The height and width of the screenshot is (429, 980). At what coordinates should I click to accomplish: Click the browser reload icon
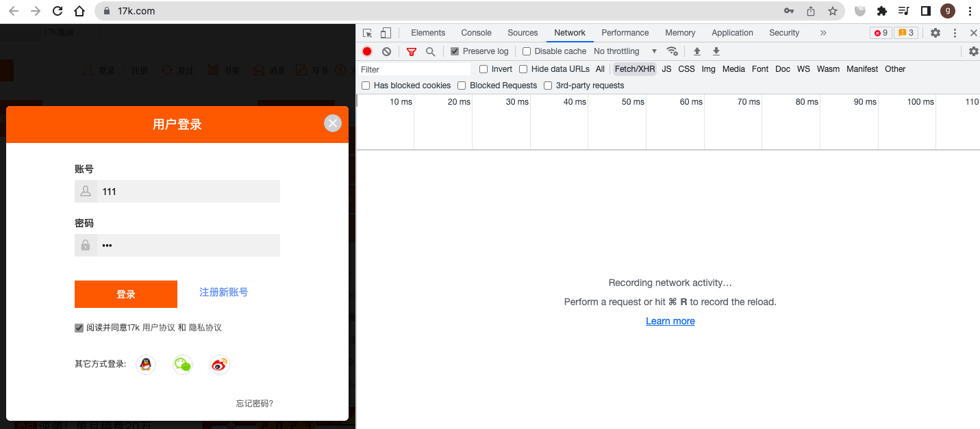[x=58, y=11]
